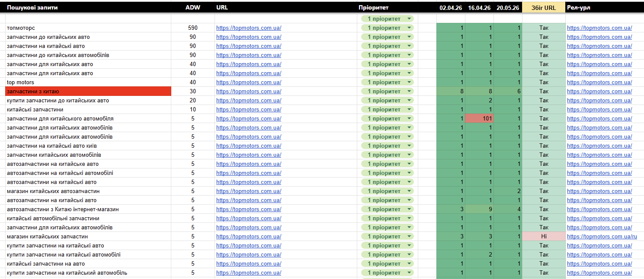
Task: Open priority dropdown for топмоторс row
Action: 409,28
